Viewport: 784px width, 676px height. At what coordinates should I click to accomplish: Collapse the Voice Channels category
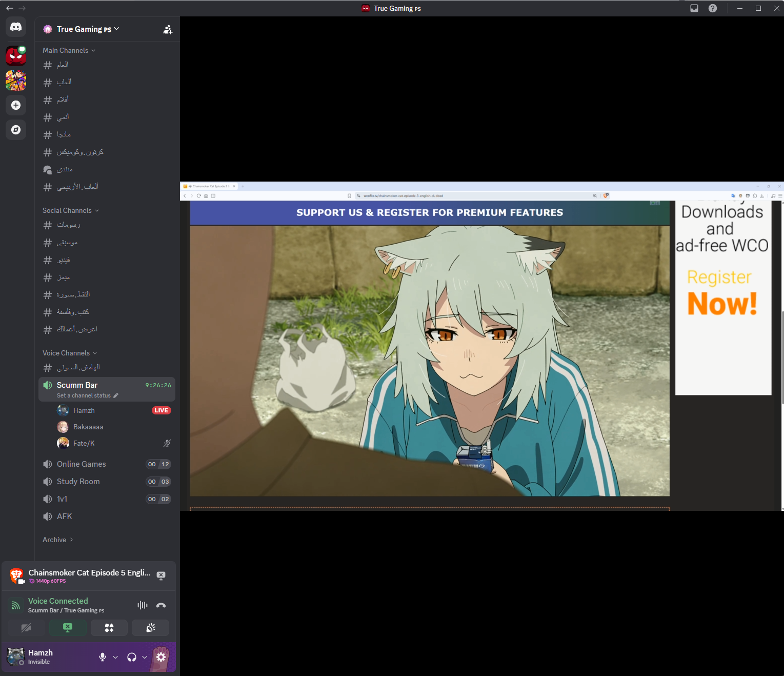pyautogui.click(x=70, y=353)
